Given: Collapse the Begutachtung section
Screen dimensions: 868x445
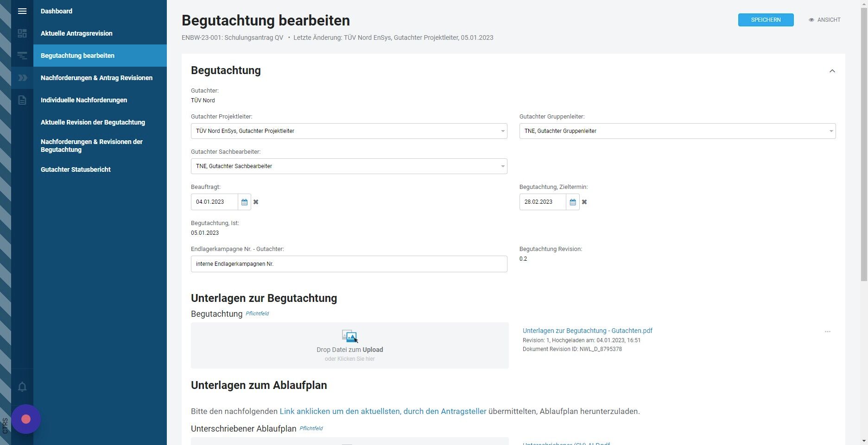Looking at the screenshot, I should coord(832,71).
